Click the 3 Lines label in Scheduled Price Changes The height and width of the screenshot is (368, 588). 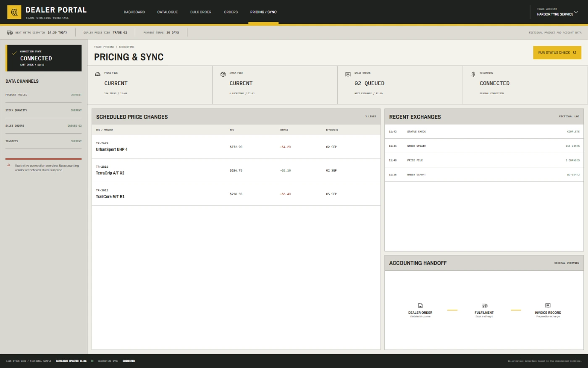[x=370, y=116]
